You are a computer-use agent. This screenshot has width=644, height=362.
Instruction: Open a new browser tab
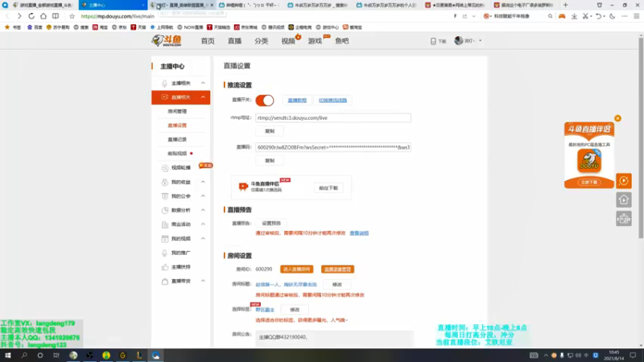pos(566,5)
